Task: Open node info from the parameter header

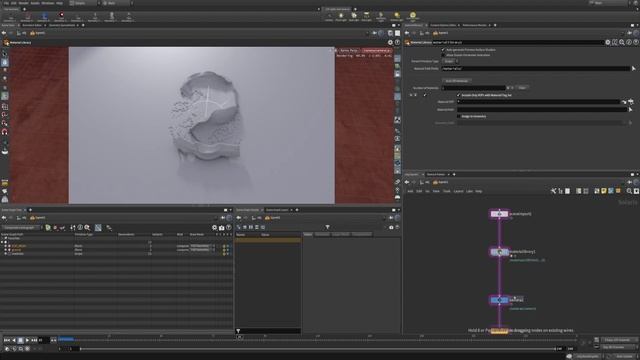Action: pyautogui.click(x=629, y=42)
